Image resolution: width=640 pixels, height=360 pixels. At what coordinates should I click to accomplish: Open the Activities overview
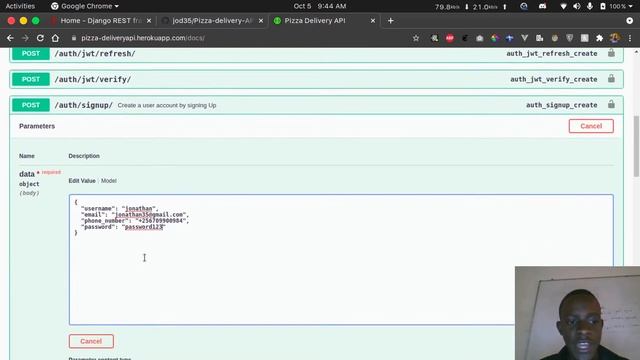click(x=20, y=6)
